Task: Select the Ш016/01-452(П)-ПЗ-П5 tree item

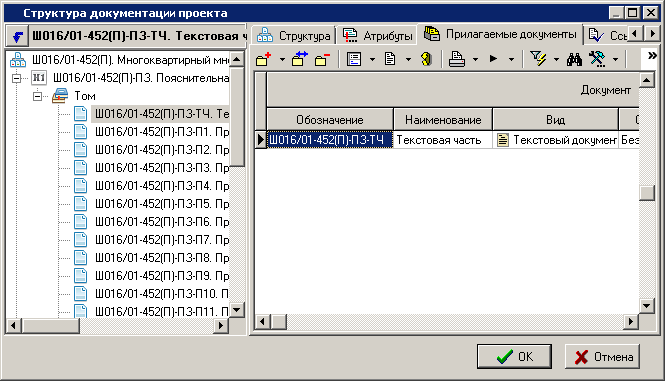Action: 161,204
